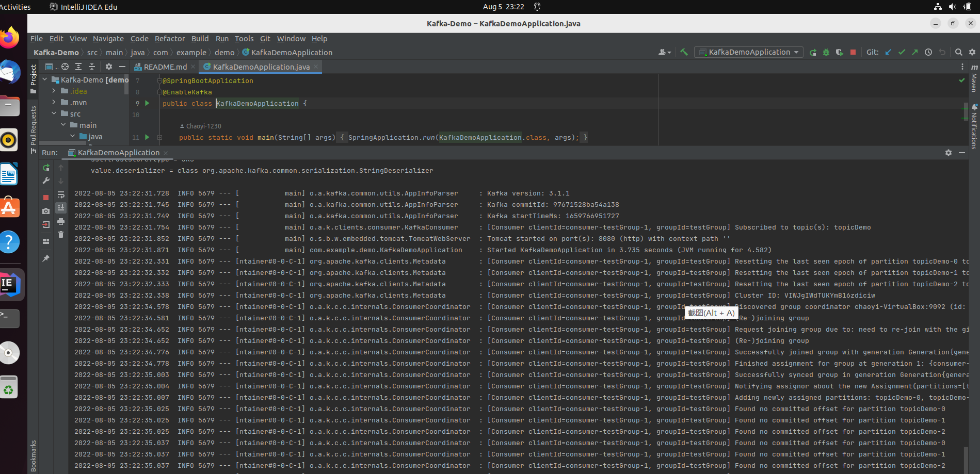Viewport: 980px width, 474px height.
Task: Click Print icon in Run console toolbar
Action: point(61,221)
